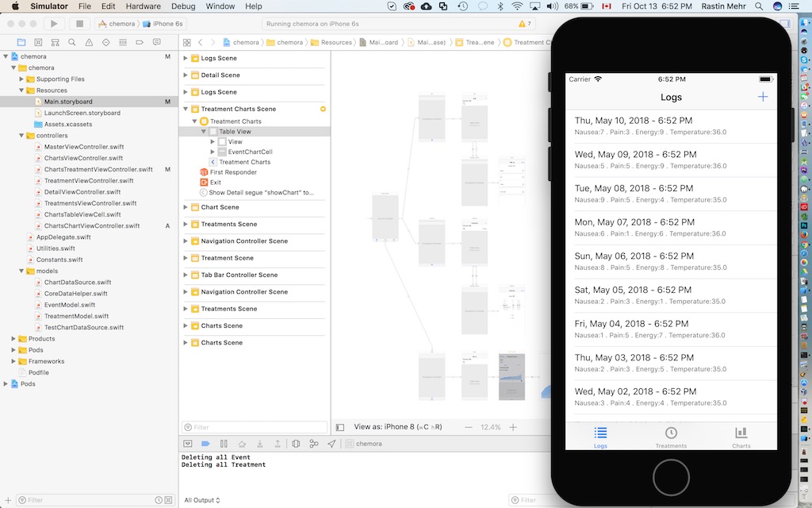Collapse the controllers group
The width and height of the screenshot is (812, 508).
tap(21, 136)
